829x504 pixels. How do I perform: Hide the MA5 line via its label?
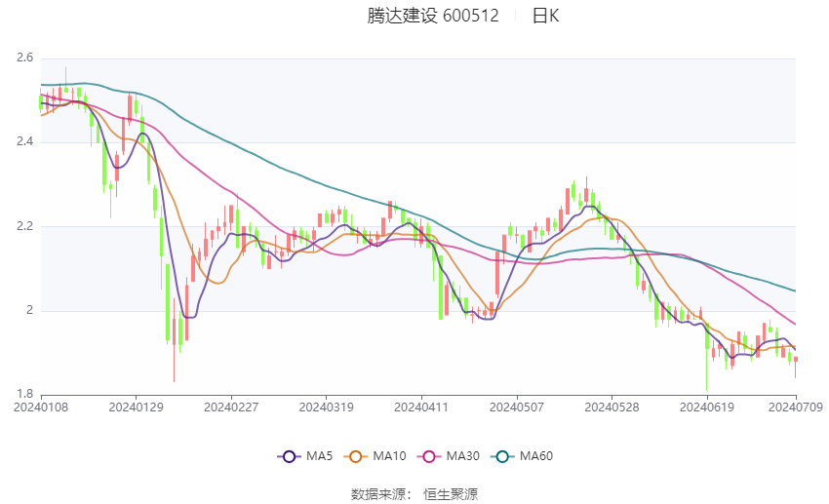(x=319, y=455)
